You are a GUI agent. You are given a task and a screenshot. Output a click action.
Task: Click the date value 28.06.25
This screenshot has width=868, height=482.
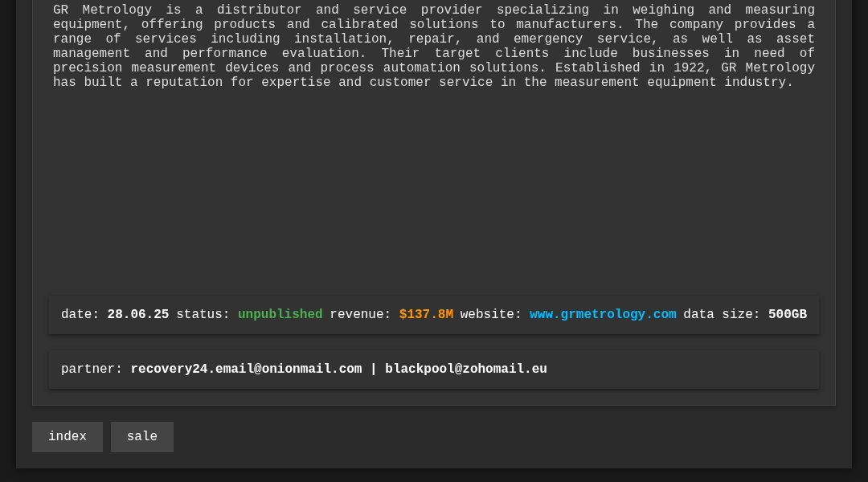tap(138, 314)
